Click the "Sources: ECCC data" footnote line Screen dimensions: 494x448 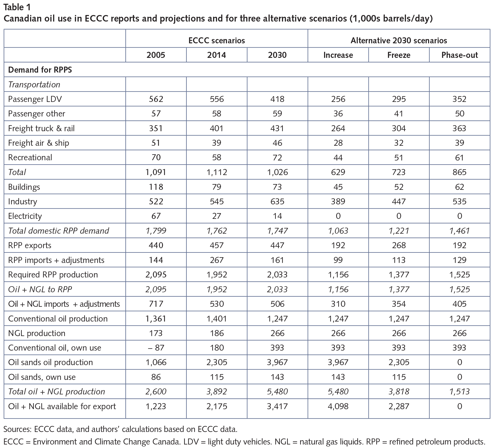(120, 429)
